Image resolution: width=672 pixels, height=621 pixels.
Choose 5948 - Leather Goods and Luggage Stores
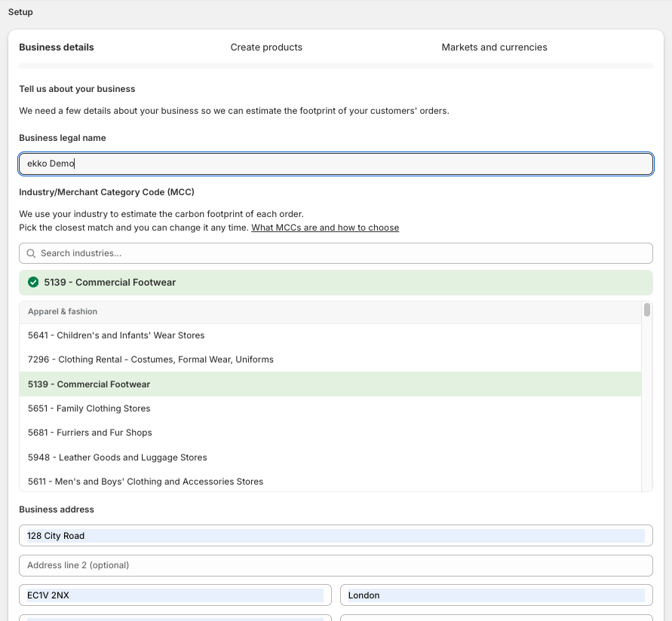tap(330, 457)
